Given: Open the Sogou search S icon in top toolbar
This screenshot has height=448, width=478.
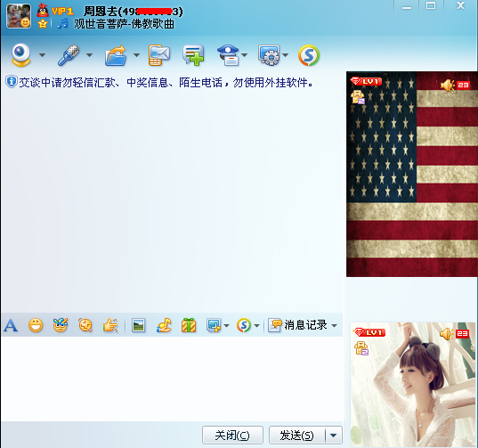Looking at the screenshot, I should tap(309, 55).
